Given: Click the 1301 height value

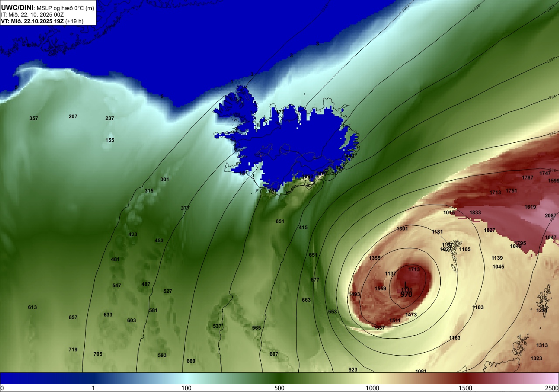Looking at the screenshot, I should (x=402, y=229).
